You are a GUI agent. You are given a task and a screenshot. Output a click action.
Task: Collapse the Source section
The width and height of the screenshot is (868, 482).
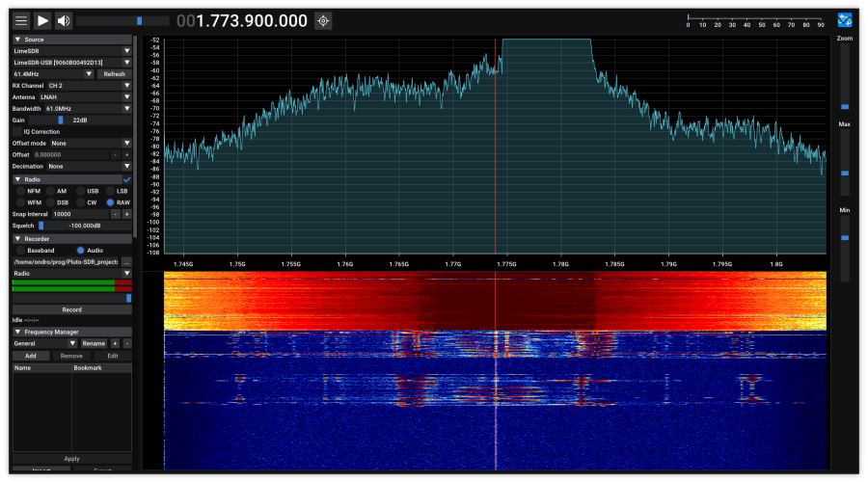pyautogui.click(x=18, y=40)
